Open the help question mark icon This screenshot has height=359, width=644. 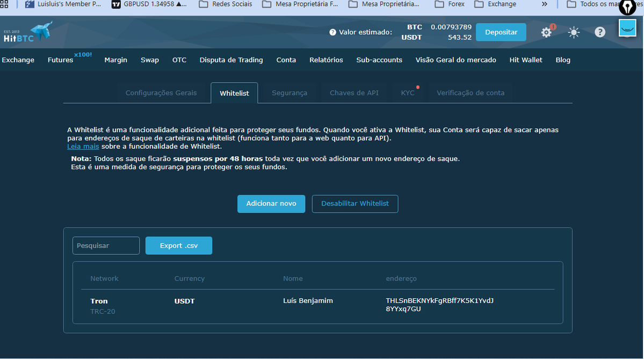(x=600, y=32)
